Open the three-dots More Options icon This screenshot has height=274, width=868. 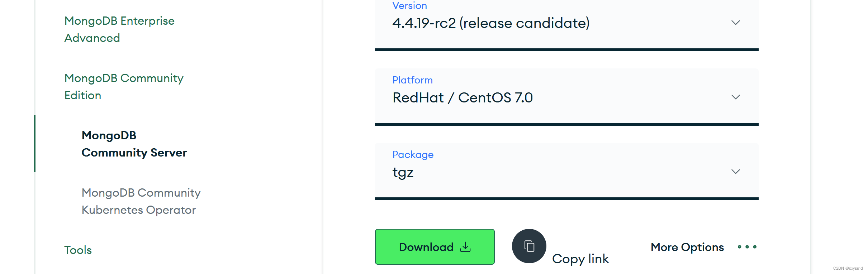pyautogui.click(x=747, y=247)
